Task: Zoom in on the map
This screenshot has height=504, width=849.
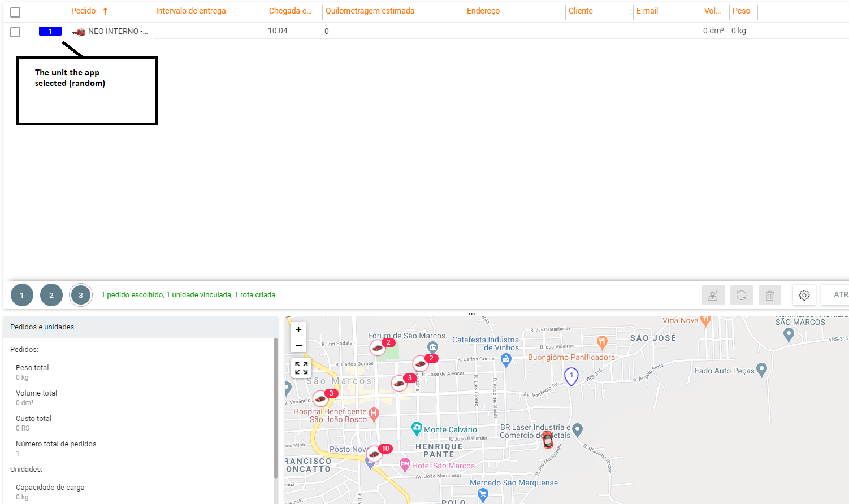Action: [x=298, y=329]
